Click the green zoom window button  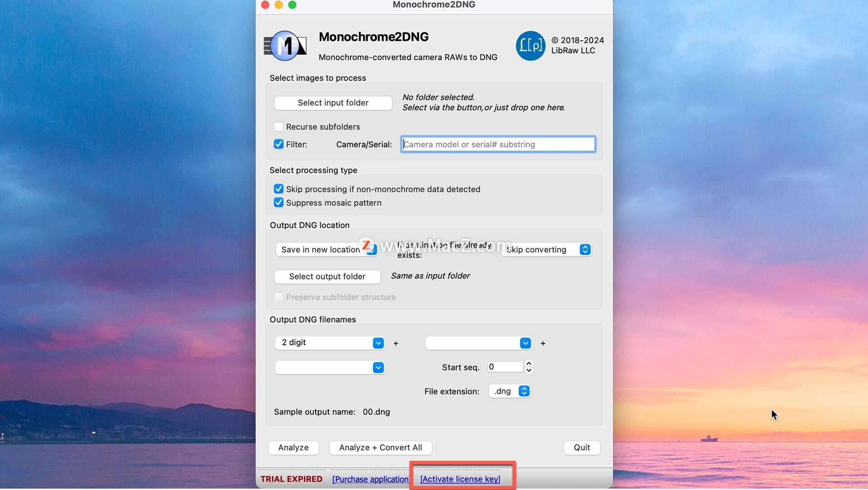pyautogui.click(x=292, y=5)
